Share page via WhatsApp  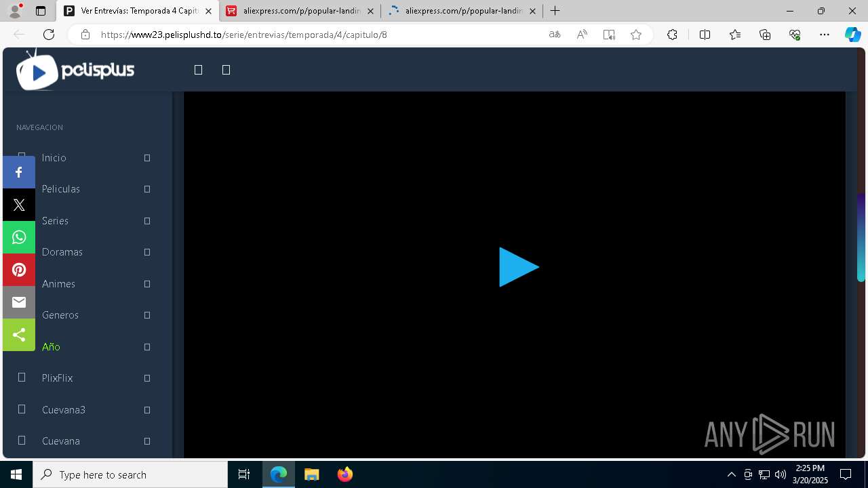(19, 237)
